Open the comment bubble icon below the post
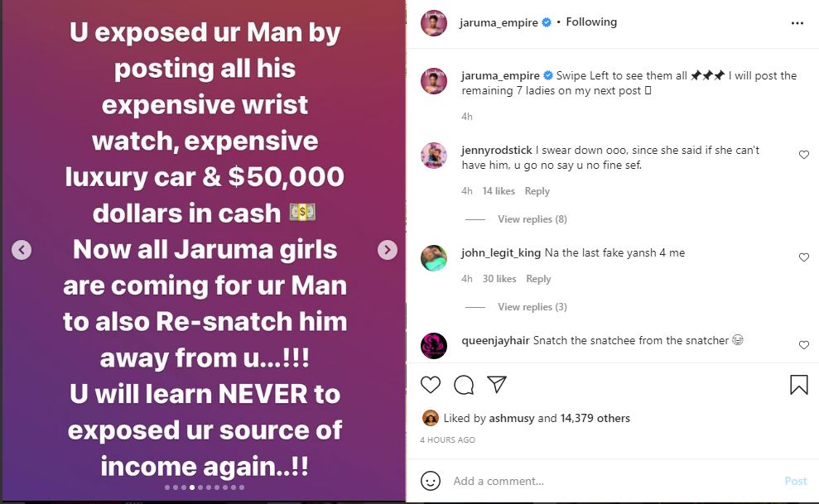 coord(464,385)
